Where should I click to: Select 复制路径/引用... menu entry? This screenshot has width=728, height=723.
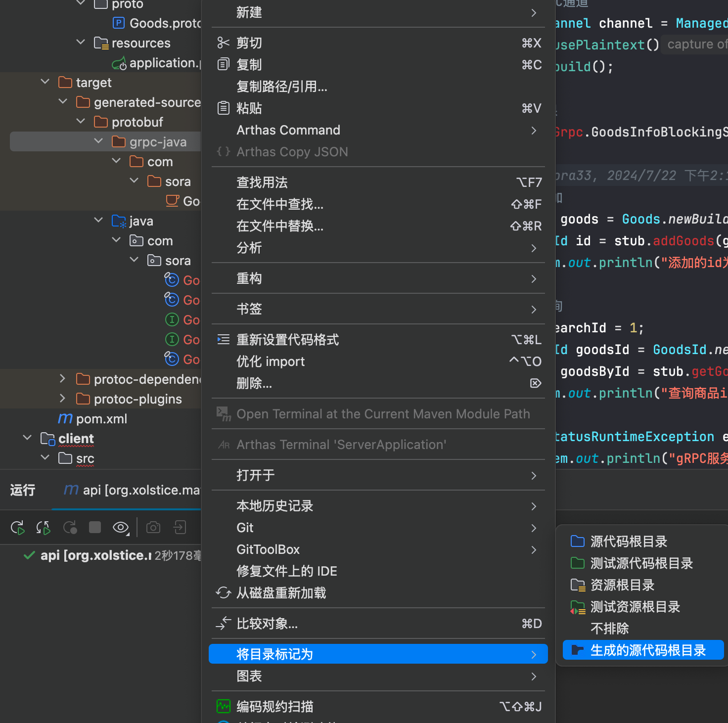pos(282,87)
